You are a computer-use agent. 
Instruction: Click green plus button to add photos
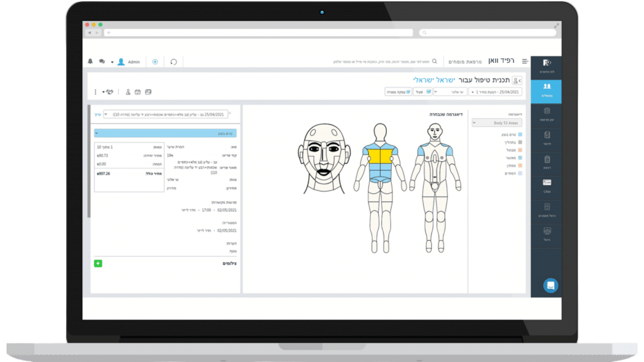pos(98,263)
